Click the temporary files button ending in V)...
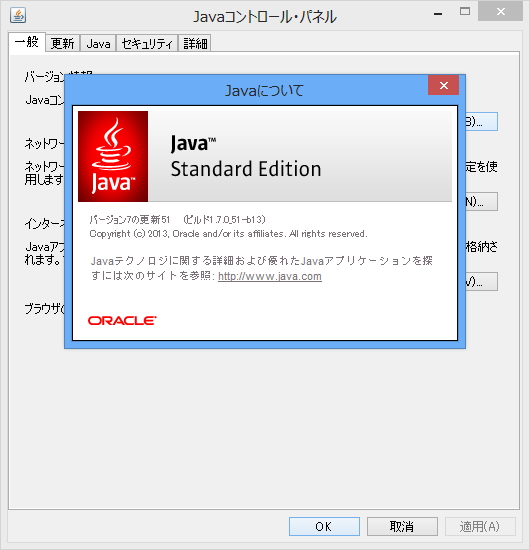 pyautogui.click(x=482, y=281)
